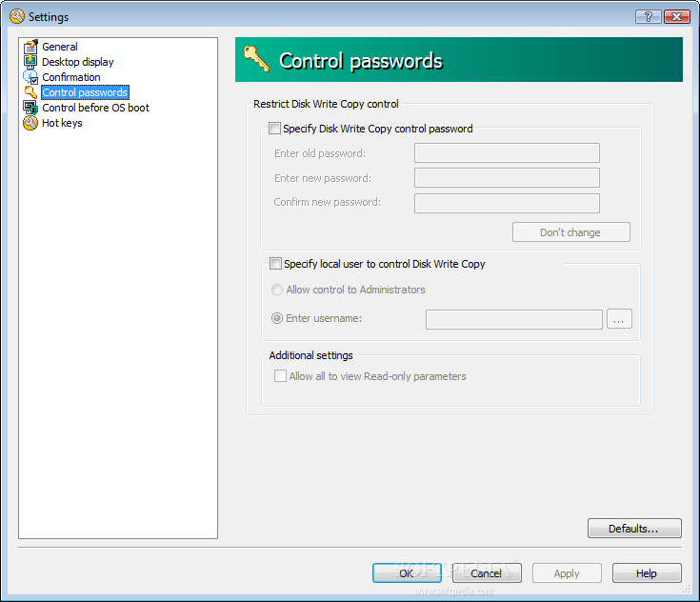The width and height of the screenshot is (700, 602).
Task: Click the Cancel button
Action: (487, 573)
